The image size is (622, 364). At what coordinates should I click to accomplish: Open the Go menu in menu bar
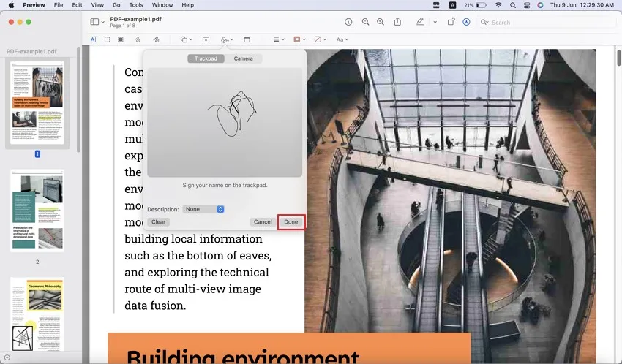(x=116, y=5)
